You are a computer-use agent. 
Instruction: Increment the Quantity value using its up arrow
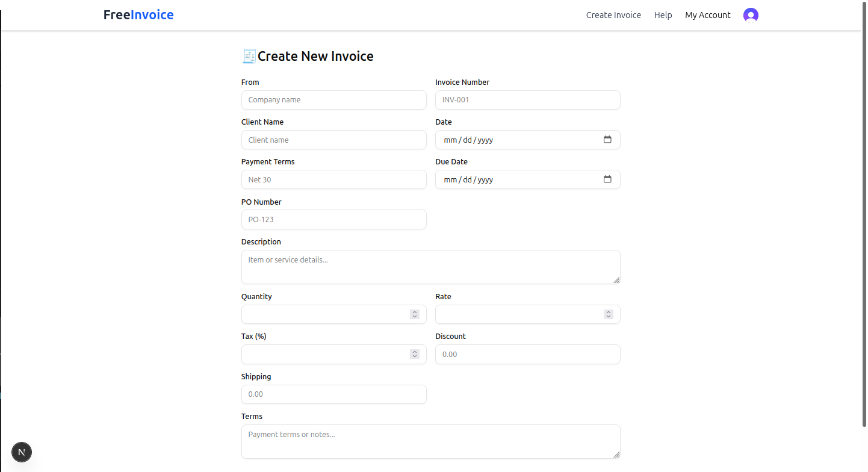point(414,311)
